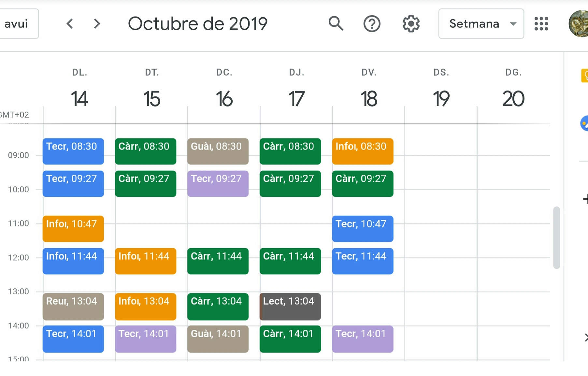The height and width of the screenshot is (376, 588).
Task: Open purple Tecr 14:01 Friday event
Action: tap(363, 339)
